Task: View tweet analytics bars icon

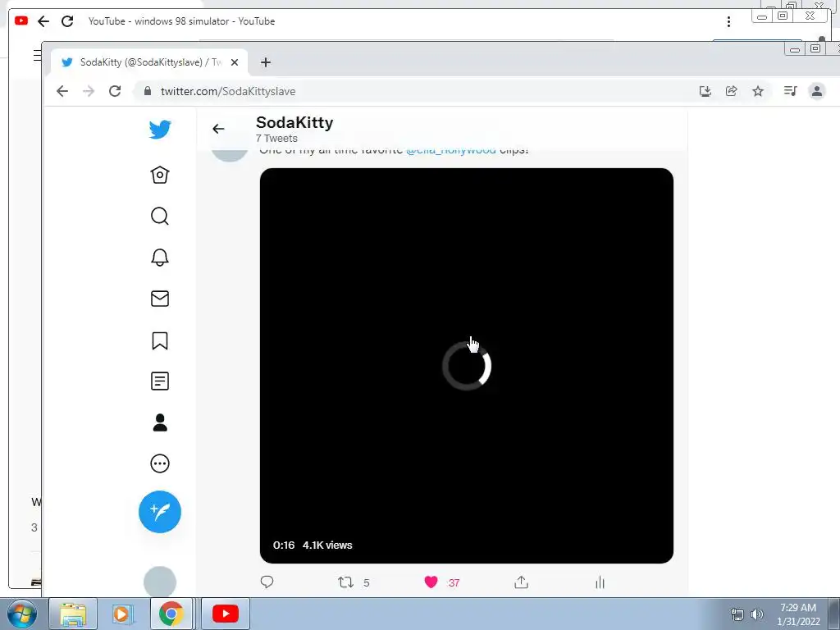Action: pos(600,582)
